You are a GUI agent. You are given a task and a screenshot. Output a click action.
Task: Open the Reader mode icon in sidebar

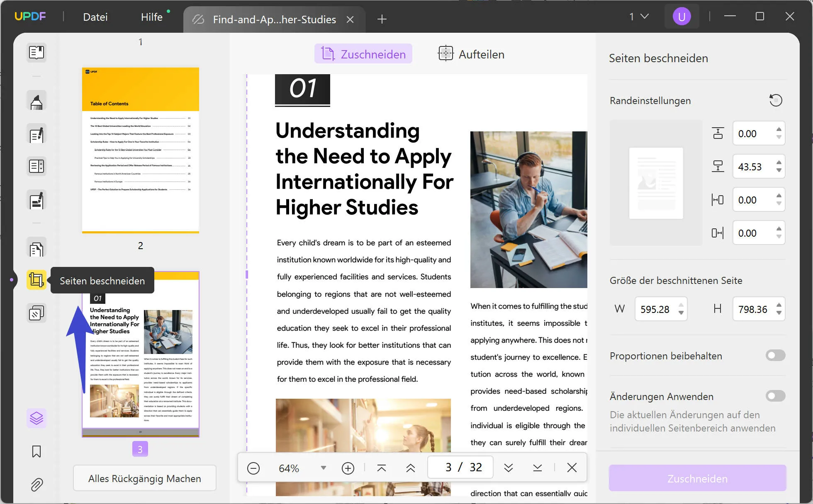click(37, 53)
